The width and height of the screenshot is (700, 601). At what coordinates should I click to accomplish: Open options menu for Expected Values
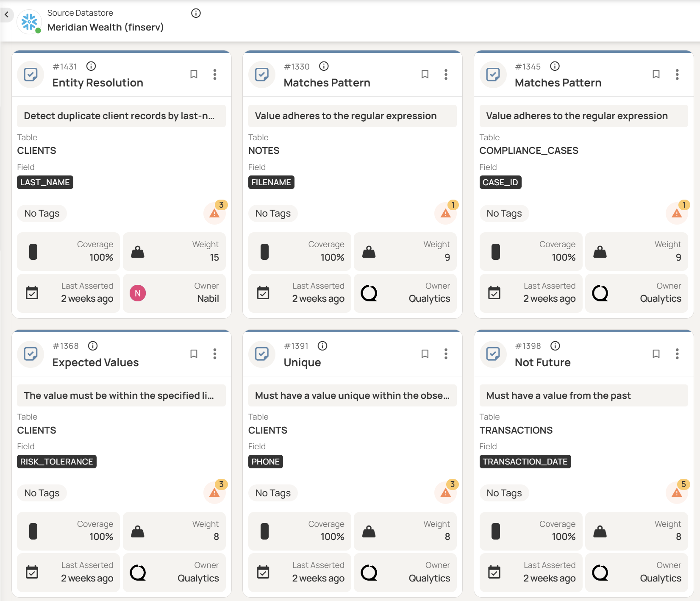[215, 354]
